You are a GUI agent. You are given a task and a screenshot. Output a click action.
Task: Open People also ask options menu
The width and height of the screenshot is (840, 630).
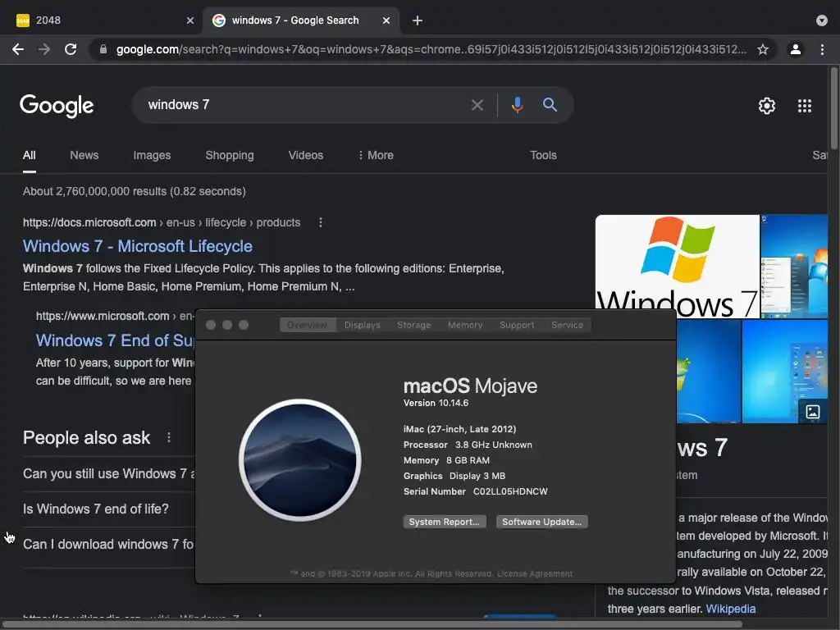pos(169,438)
